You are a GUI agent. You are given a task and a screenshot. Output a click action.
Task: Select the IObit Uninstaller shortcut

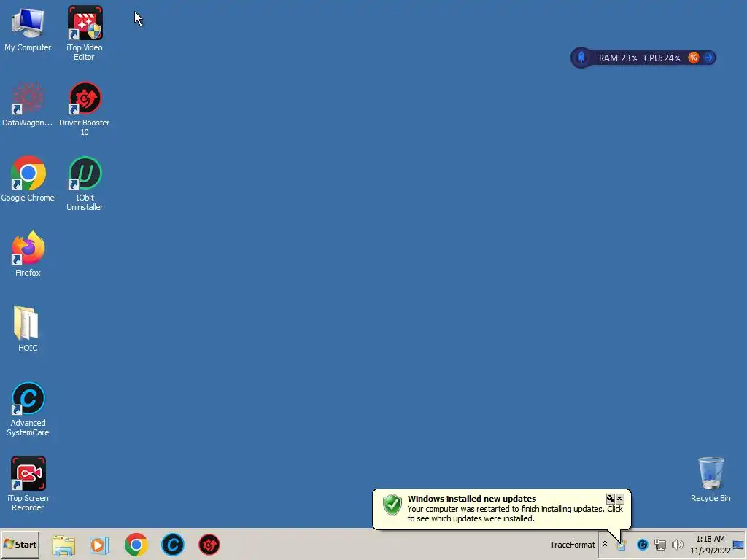pos(85,184)
